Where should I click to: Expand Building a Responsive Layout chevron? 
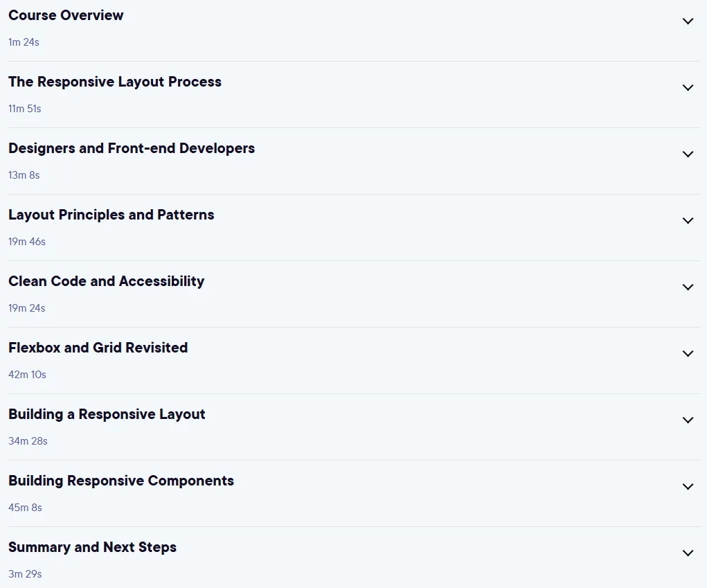(688, 420)
